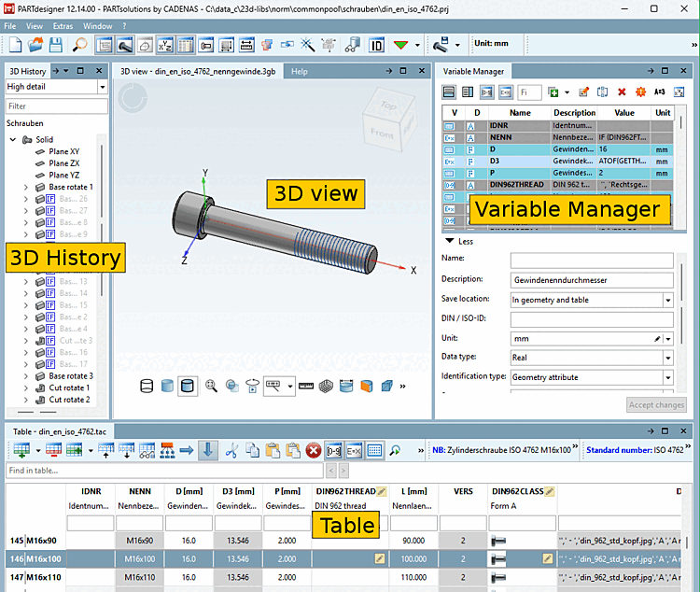Screen dimensions: 700x592
Task: Delete variable with red X icon
Action: point(622,92)
